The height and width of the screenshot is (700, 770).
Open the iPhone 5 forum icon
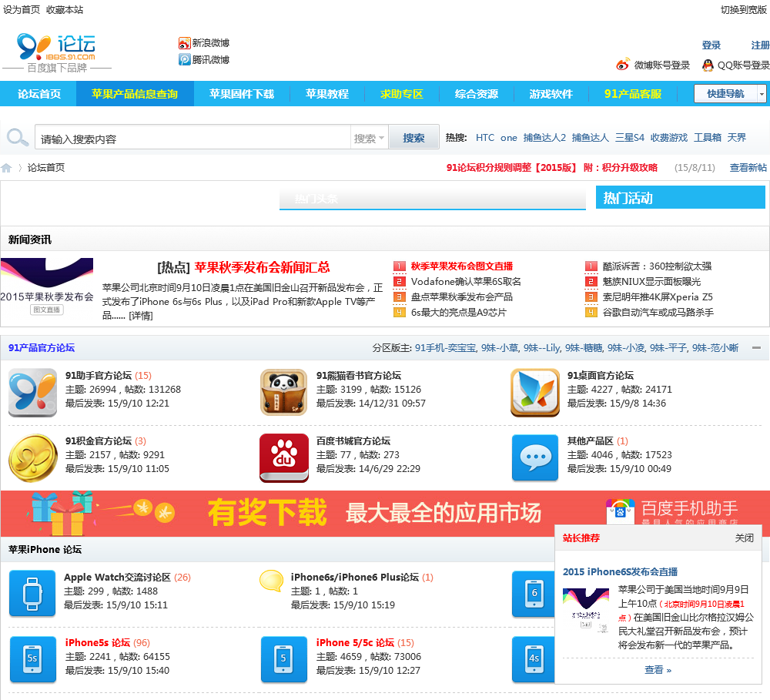click(x=284, y=659)
